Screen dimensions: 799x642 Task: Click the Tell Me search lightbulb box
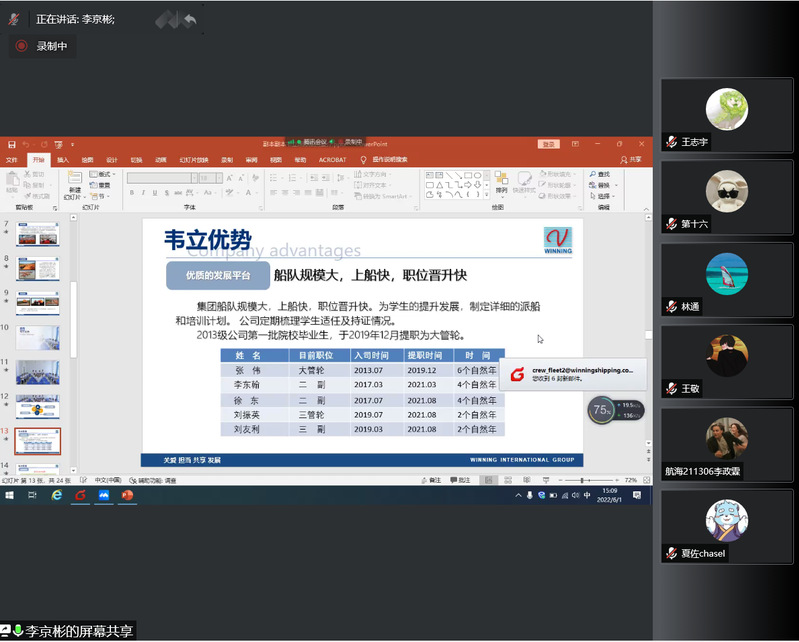[384, 160]
